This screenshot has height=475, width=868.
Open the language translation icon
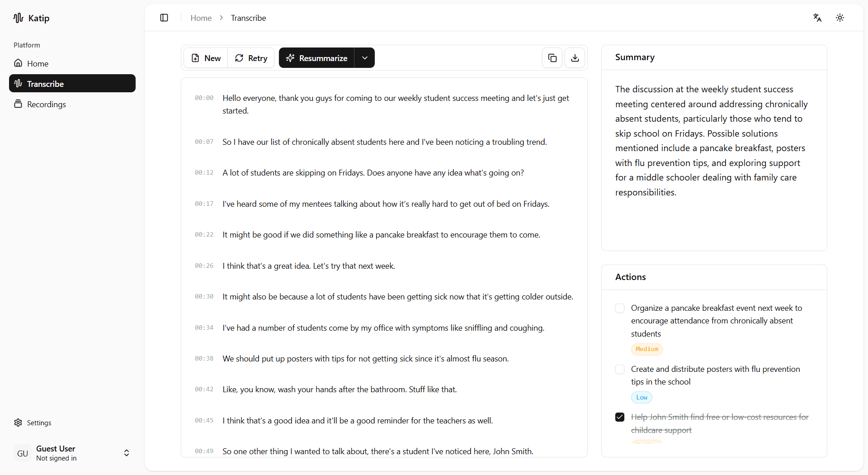tap(817, 18)
